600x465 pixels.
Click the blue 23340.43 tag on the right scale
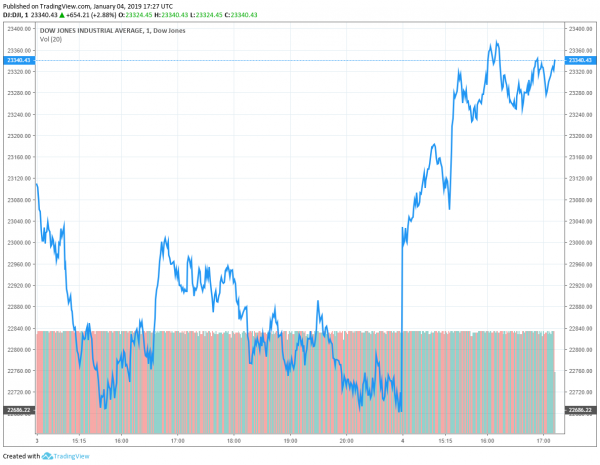click(x=580, y=60)
